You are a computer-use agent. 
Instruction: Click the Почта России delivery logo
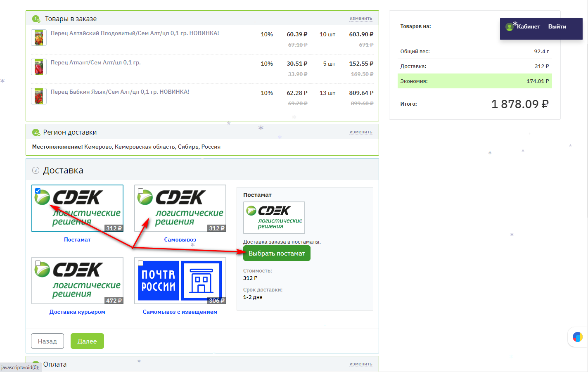pyautogui.click(x=180, y=281)
